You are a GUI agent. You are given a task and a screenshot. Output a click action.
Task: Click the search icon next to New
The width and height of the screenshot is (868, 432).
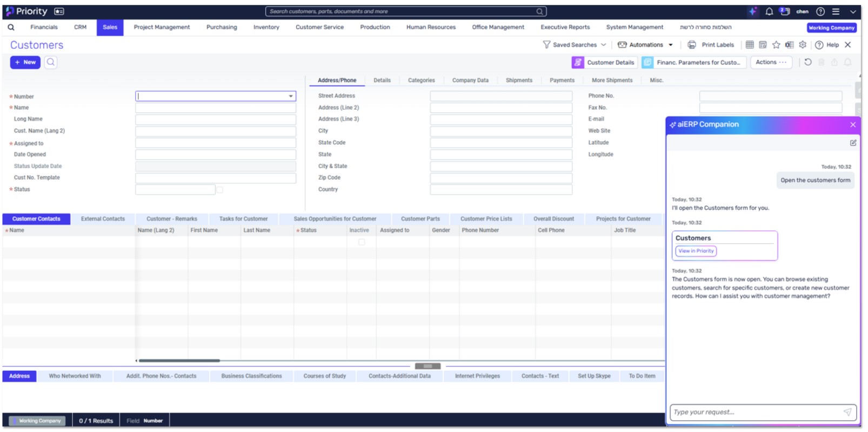(x=51, y=62)
